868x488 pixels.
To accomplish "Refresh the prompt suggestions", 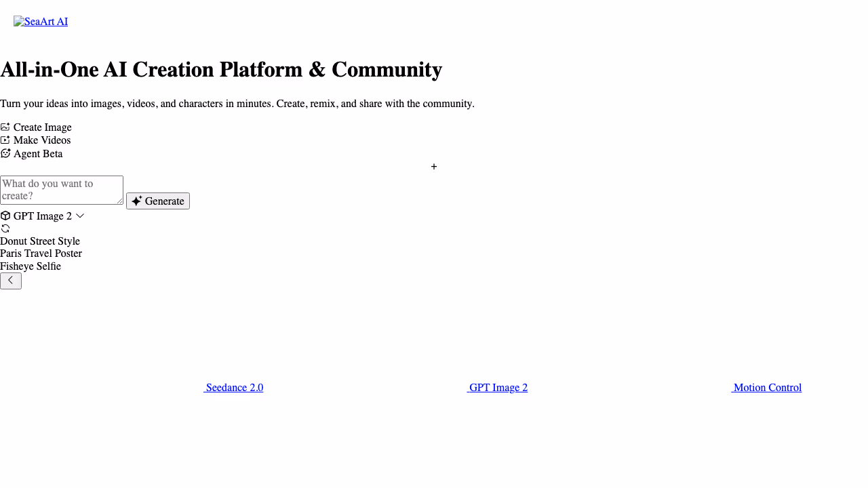I will point(5,228).
